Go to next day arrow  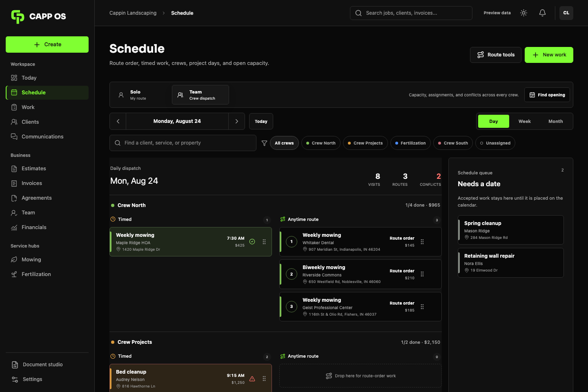(x=236, y=121)
